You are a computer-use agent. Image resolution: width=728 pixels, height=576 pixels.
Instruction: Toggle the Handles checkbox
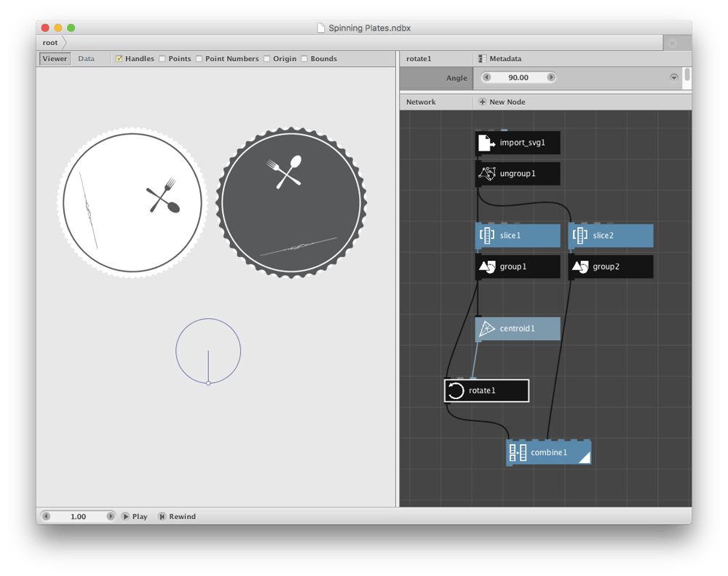click(119, 58)
